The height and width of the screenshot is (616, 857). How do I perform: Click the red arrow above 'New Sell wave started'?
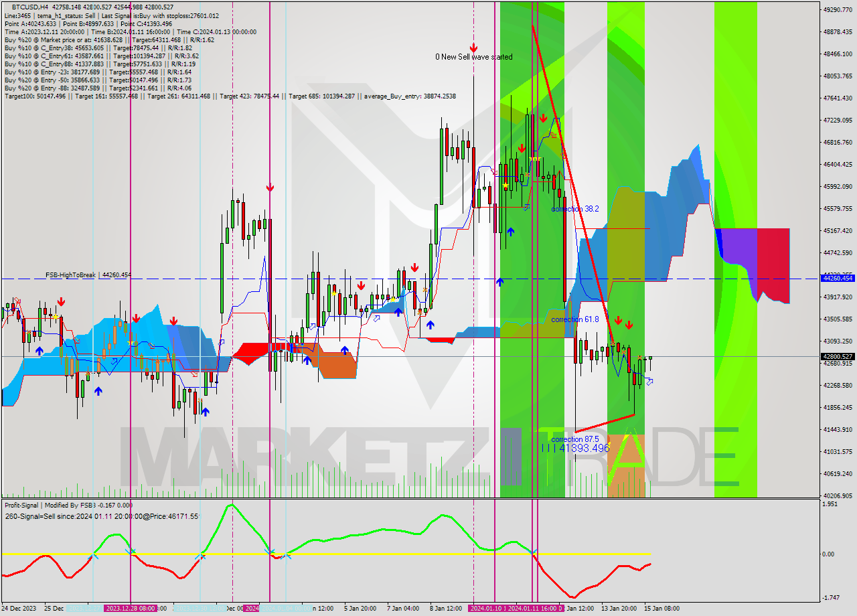[473, 48]
